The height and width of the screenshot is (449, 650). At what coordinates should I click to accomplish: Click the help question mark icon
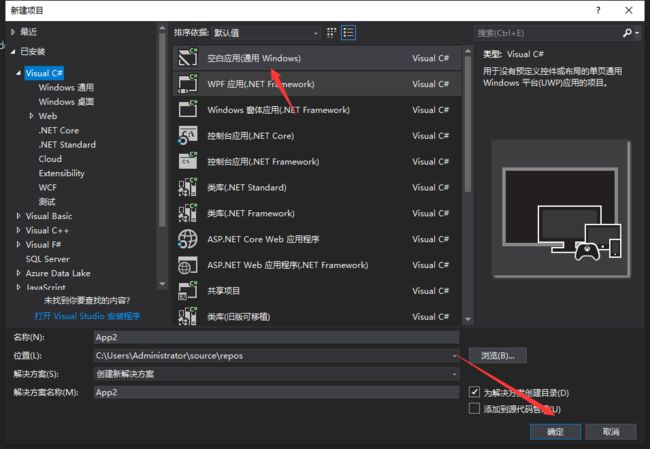click(x=598, y=10)
